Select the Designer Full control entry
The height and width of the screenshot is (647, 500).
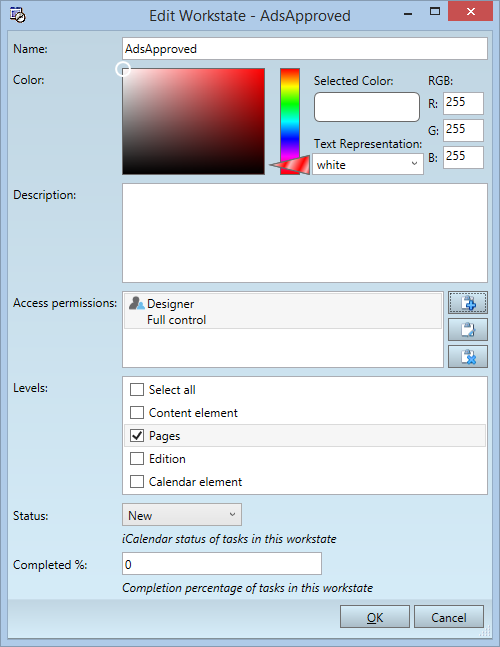coord(283,312)
